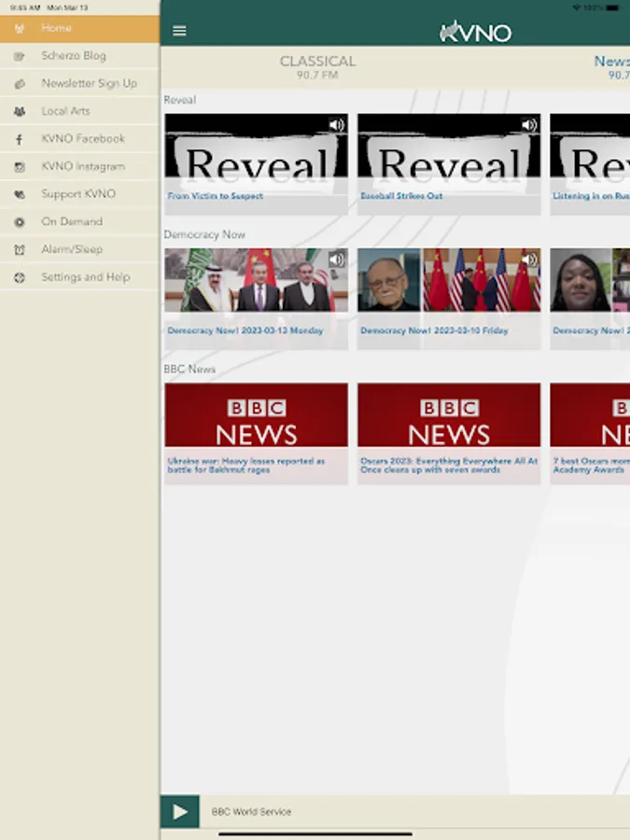Screen dimensions: 630x840
Task: Select Democracy Now Friday flags thumbnail
Action: coord(449,280)
